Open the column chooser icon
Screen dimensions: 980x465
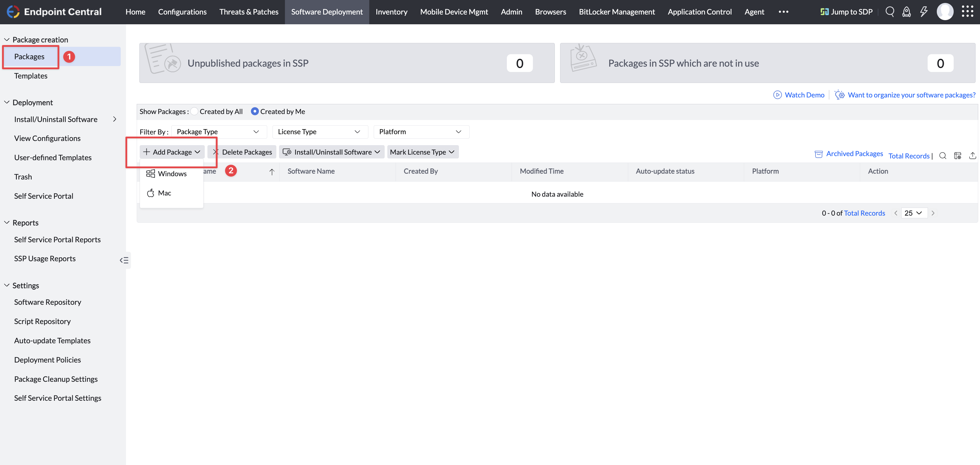[x=958, y=155]
